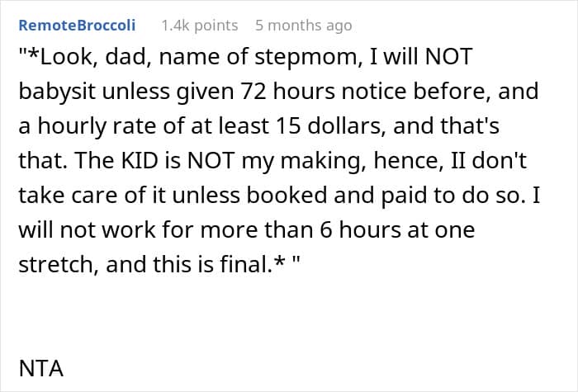Click the NTA verdict text
This screenshot has width=578, height=392.
(x=41, y=368)
